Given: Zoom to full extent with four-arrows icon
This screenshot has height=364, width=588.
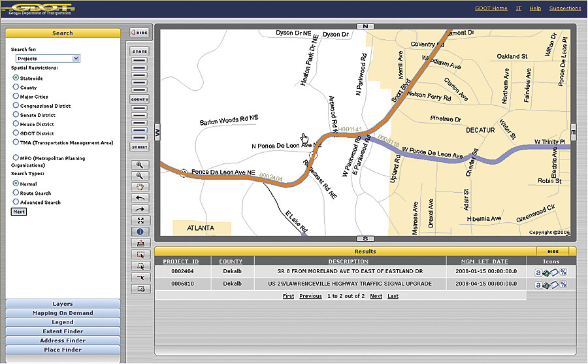Looking at the screenshot, I should pos(140,221).
